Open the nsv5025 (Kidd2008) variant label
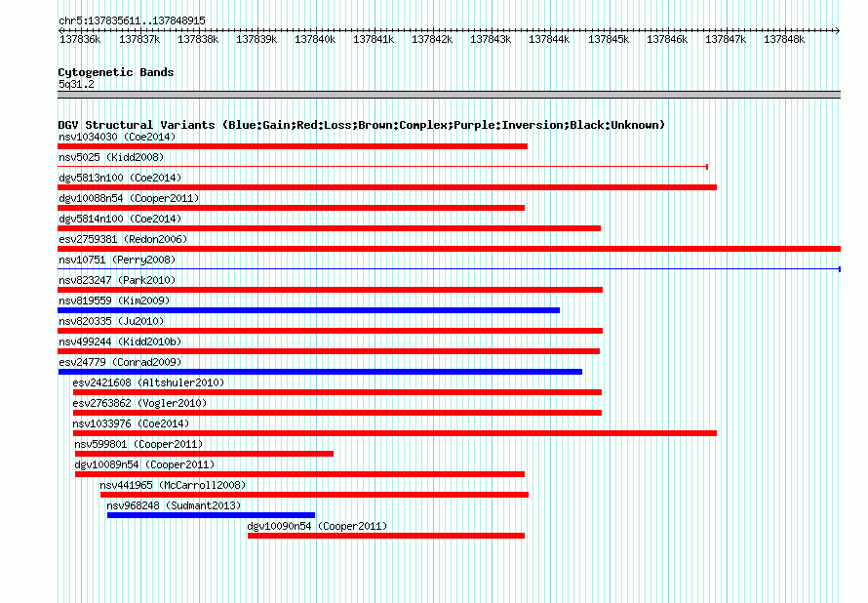Image resolution: width=868 pixels, height=603 pixels. click(111, 157)
